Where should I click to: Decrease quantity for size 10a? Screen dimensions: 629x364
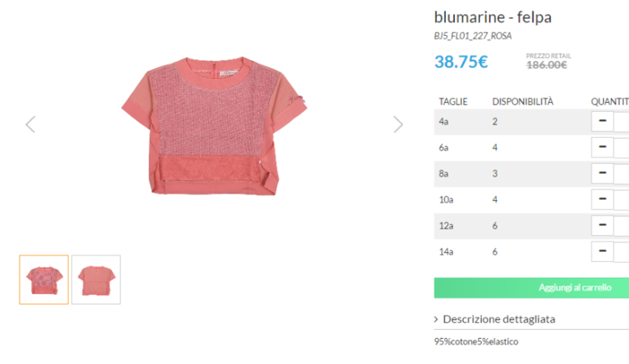tap(601, 200)
